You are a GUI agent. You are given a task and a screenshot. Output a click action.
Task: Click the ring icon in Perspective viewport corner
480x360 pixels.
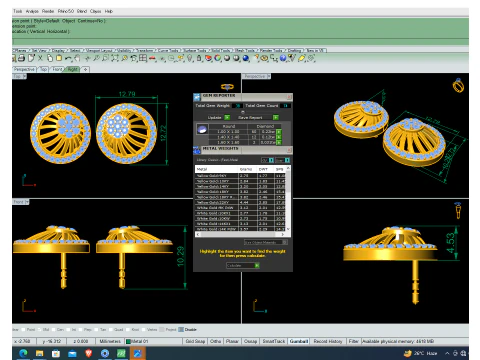point(458,86)
